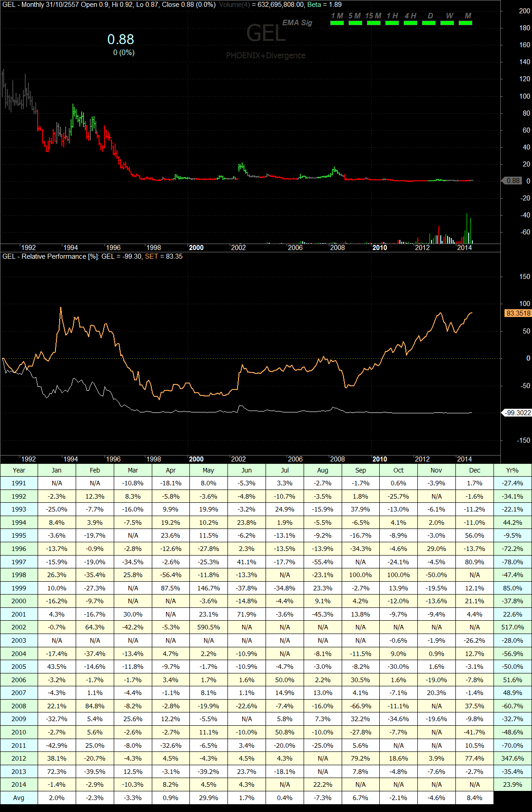Image resolution: width=532 pixels, height=812 pixels.
Task: Click the 72.3% cell for Jan 2013
Action: click(57, 772)
